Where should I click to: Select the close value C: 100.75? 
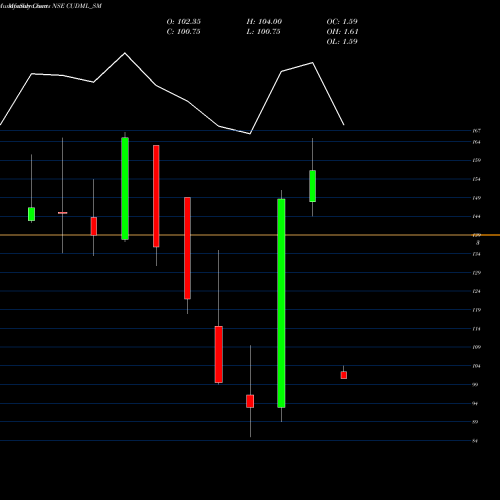183,32
